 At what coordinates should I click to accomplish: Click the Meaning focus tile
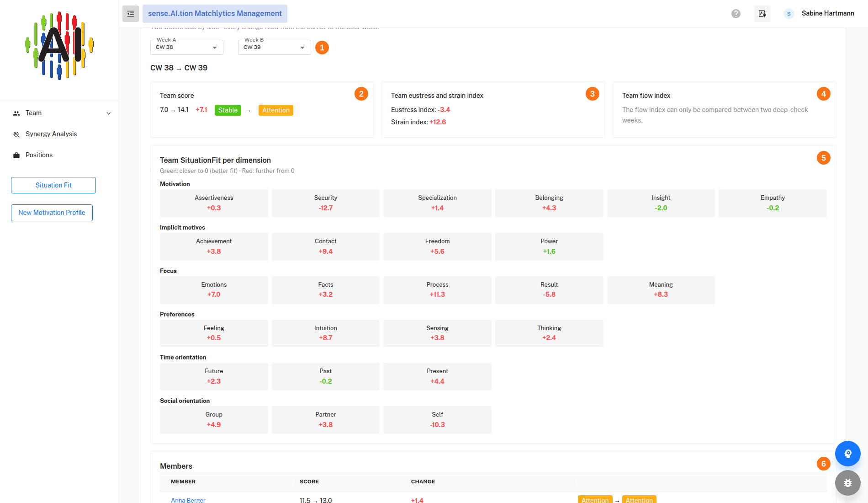tap(661, 290)
